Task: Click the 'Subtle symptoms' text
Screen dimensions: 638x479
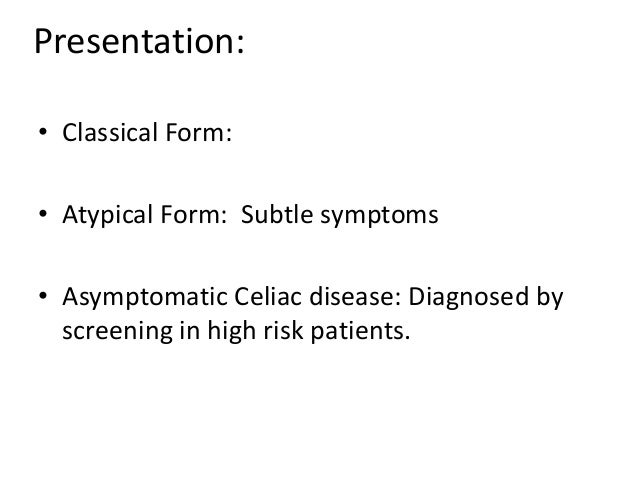Action: (x=339, y=215)
